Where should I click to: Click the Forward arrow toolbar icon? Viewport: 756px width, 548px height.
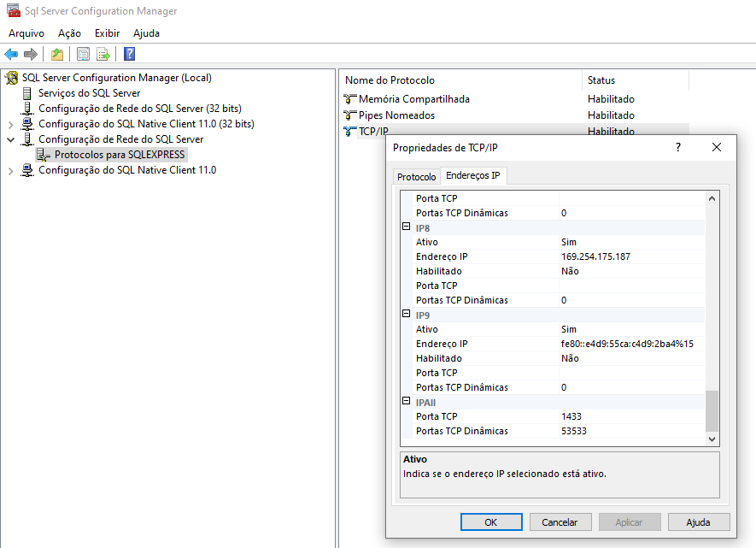[31, 54]
